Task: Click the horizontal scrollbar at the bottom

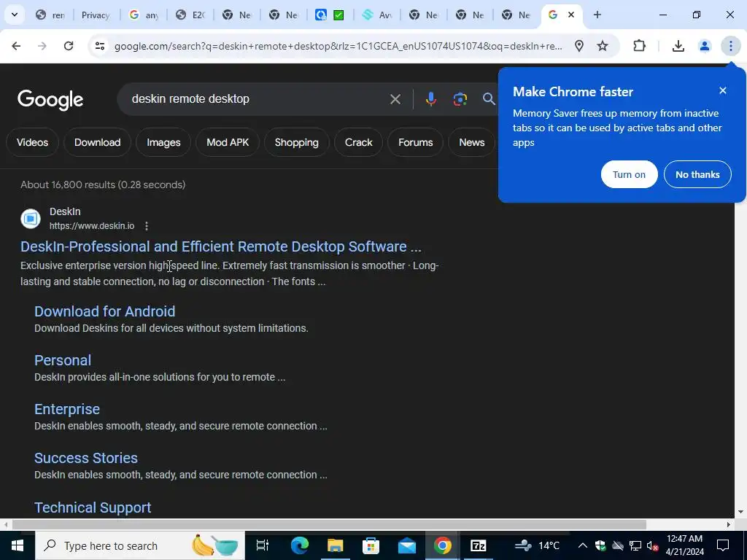Action: click(329, 525)
